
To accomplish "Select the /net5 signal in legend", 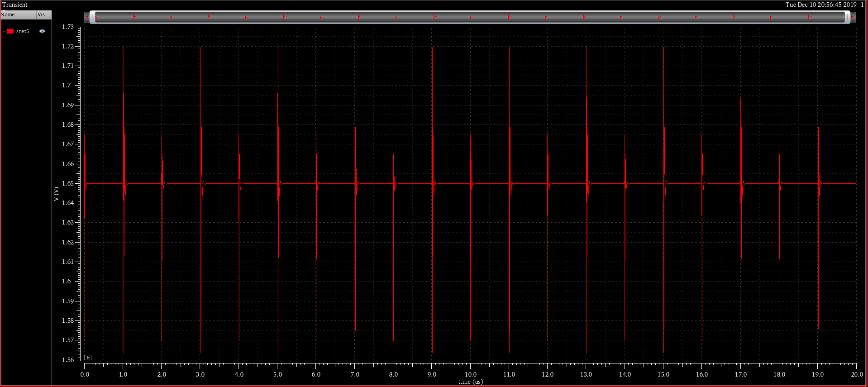I will coord(23,31).
